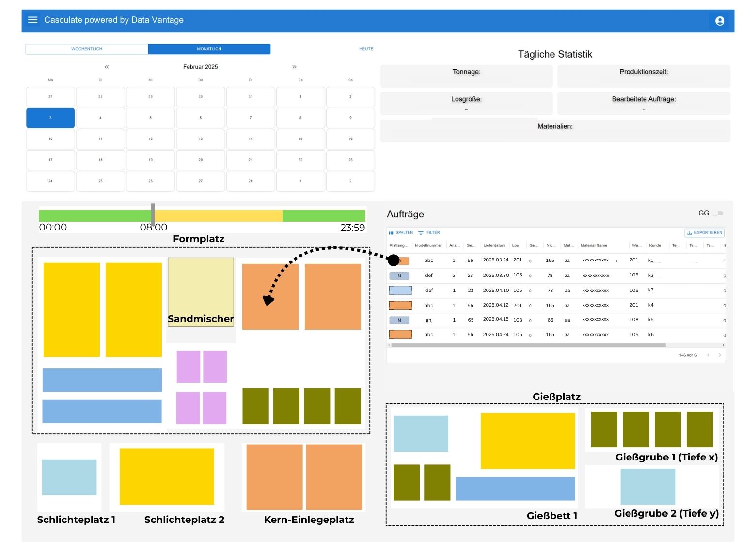
Task: Open the user account profile icon
Action: coord(720,21)
